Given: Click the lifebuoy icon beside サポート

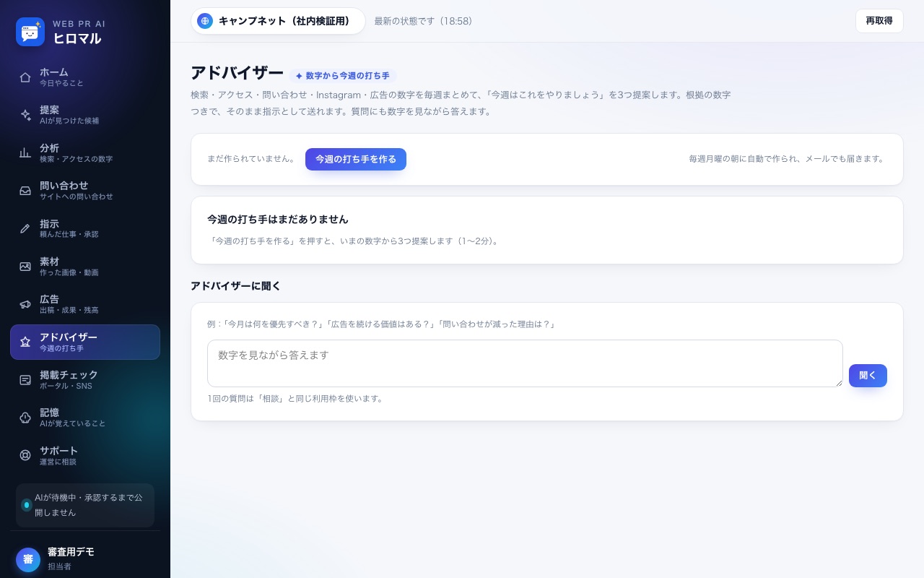Looking at the screenshot, I should [x=25, y=455].
